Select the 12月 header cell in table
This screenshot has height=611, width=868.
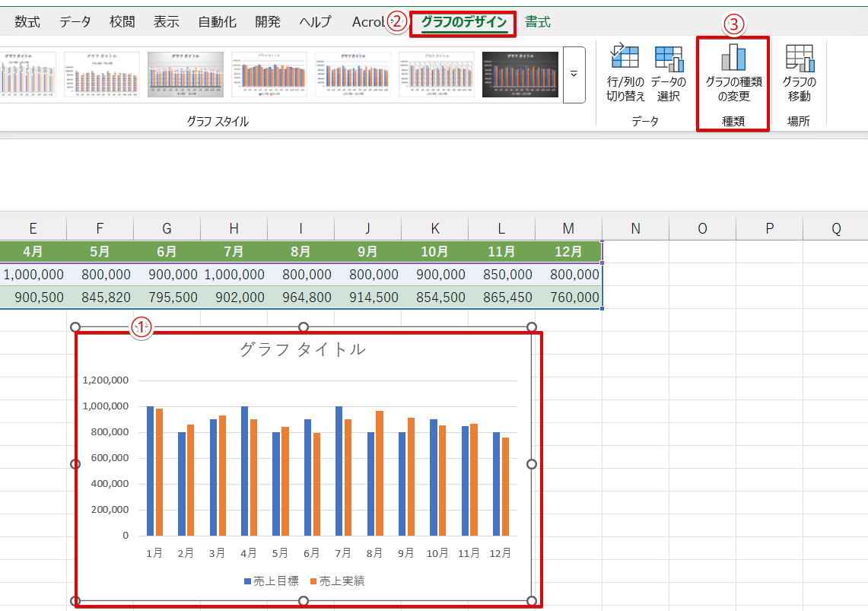click(x=568, y=252)
